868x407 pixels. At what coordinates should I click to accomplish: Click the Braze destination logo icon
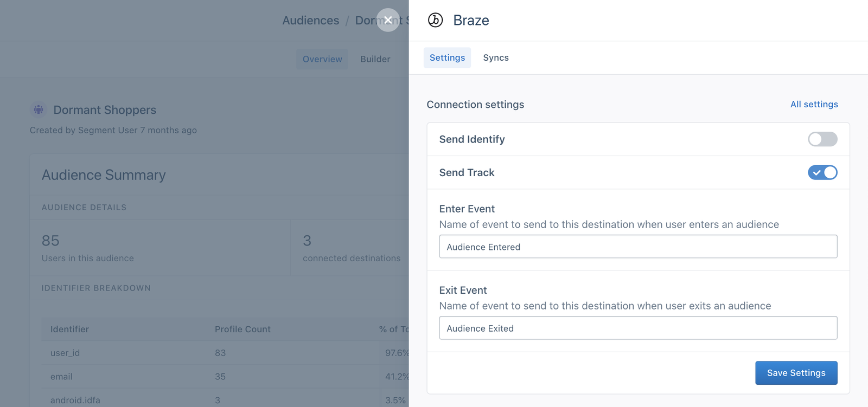coord(436,21)
